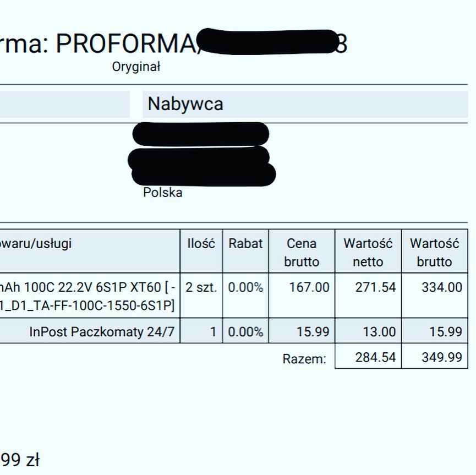The image size is (476, 475).
Task: Select the 284.54 total net cell
Action: click(375, 357)
